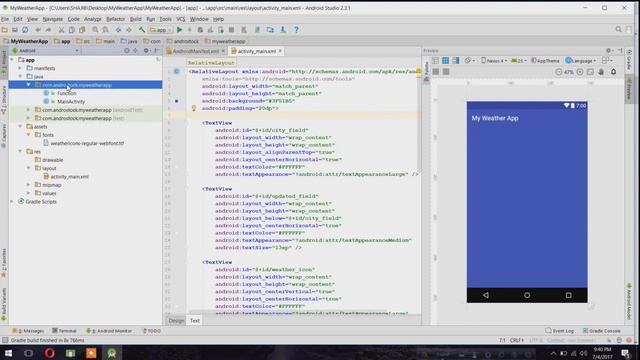Open the Nexus 4 device dropdown

pyautogui.click(x=494, y=61)
